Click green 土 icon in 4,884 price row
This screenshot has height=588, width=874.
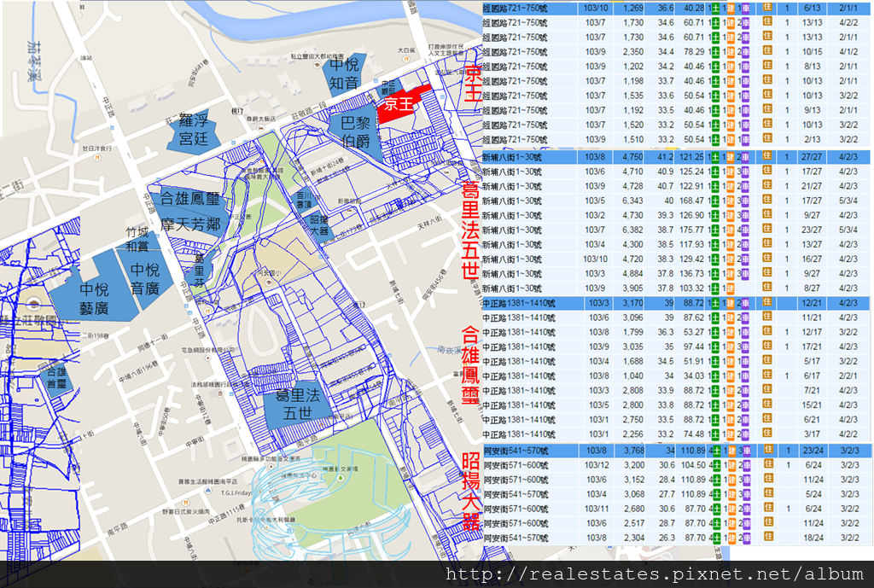tap(715, 274)
